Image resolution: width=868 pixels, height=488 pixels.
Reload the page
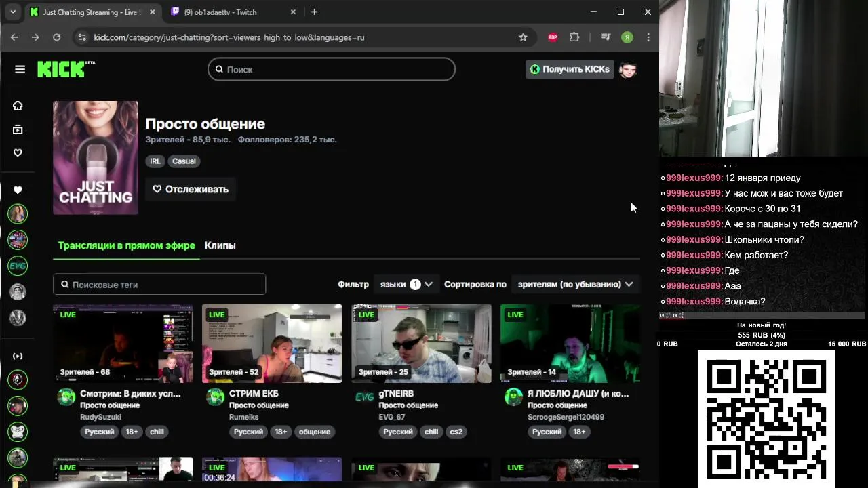point(56,37)
